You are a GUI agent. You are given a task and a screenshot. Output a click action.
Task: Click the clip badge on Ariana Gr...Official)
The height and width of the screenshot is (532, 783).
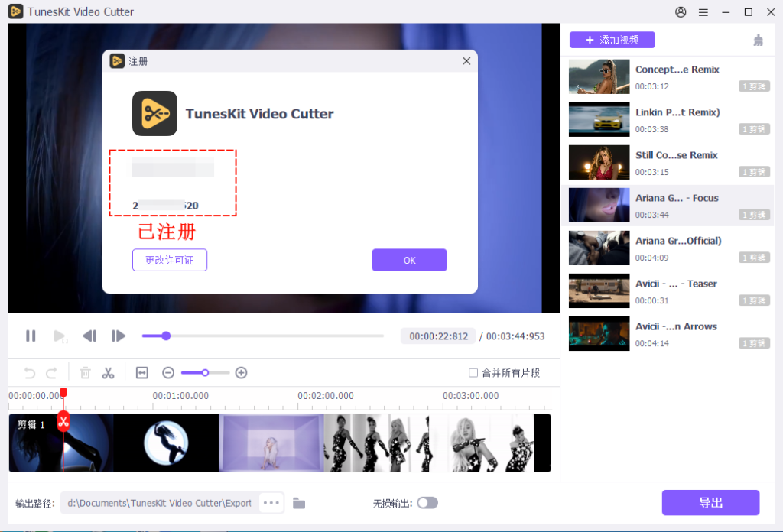pos(754,258)
